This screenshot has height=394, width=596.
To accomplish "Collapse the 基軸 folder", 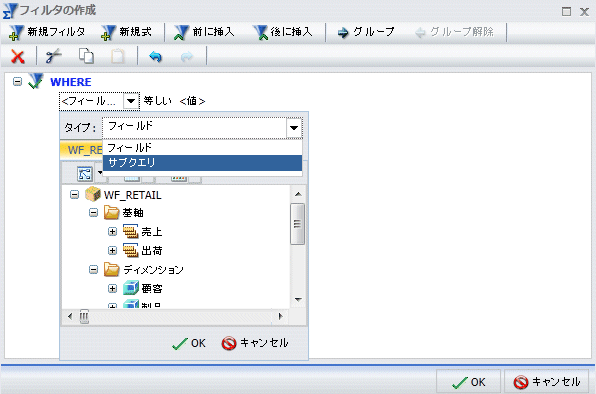I will pos(93,212).
